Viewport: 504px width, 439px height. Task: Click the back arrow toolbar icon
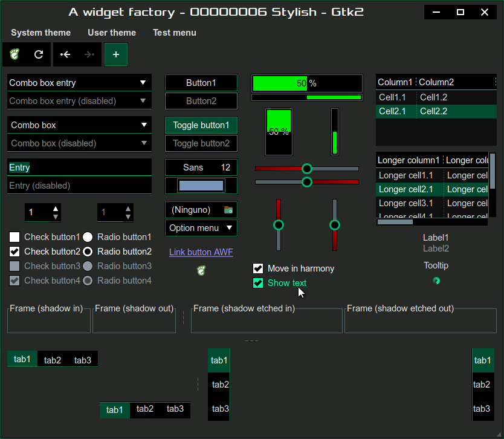tap(65, 54)
